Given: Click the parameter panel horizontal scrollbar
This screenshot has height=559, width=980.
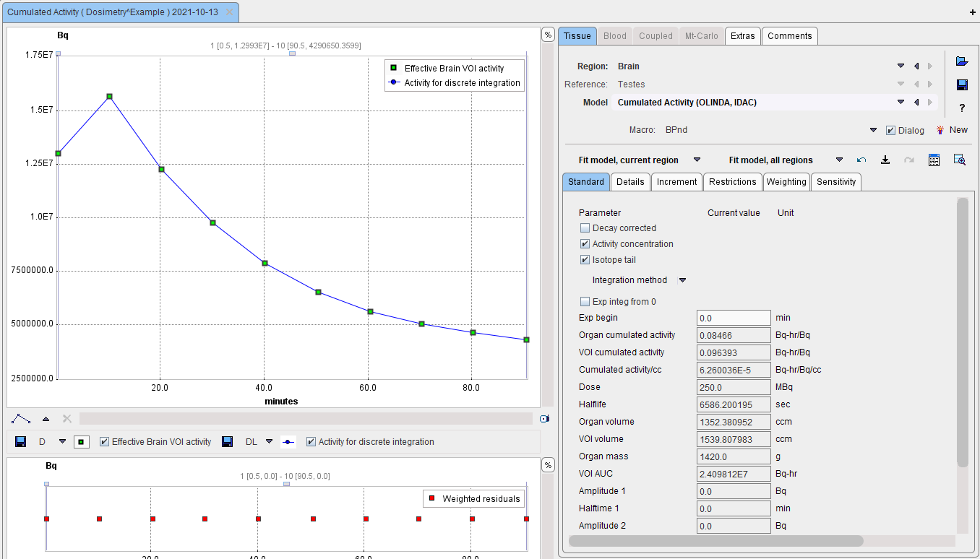Looking at the screenshot, I should coord(716,540).
